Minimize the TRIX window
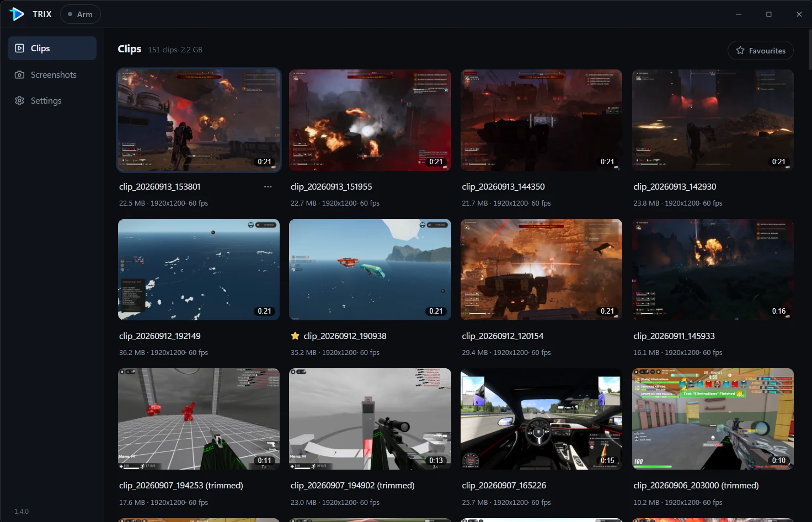 [739, 14]
